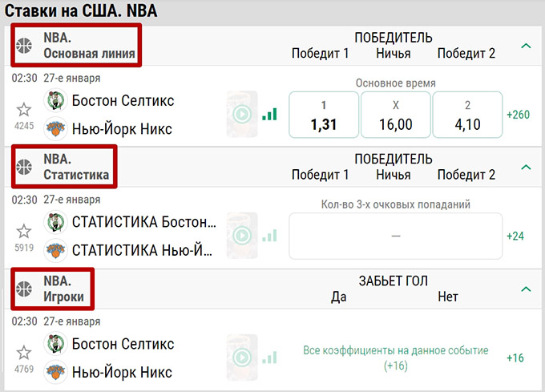Click ЗАБЬЕТ ГОЛ column heading
Viewport: 545px width, 392px height.
(394, 281)
